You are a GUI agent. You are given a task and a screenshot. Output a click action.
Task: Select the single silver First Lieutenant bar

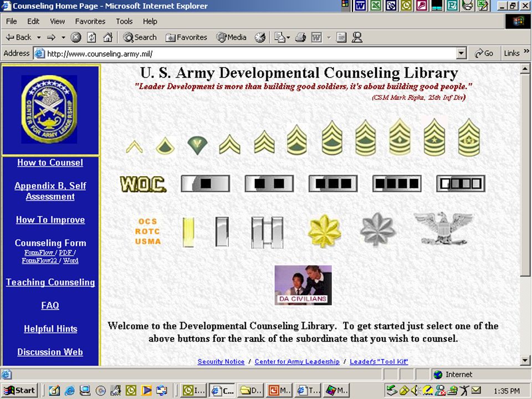pyautogui.click(x=222, y=232)
